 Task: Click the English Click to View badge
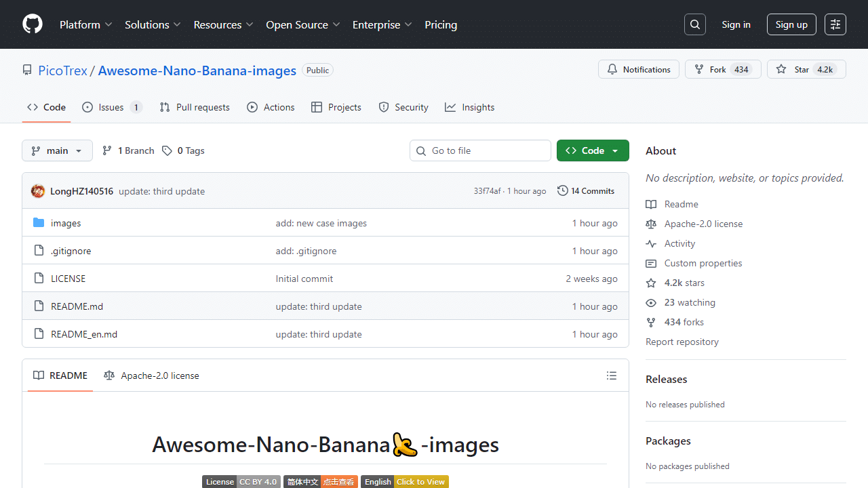405,482
